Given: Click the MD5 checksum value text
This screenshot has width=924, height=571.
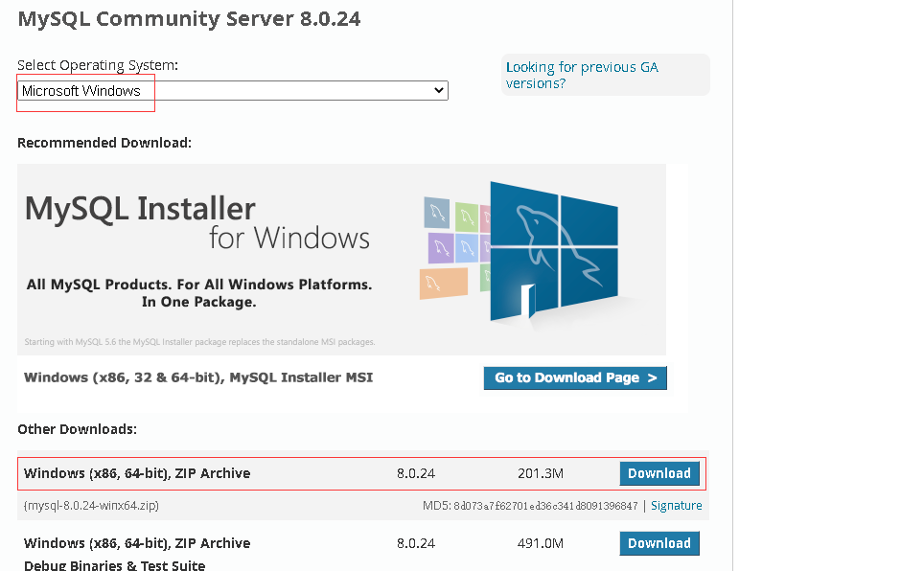Looking at the screenshot, I should pos(545,506).
